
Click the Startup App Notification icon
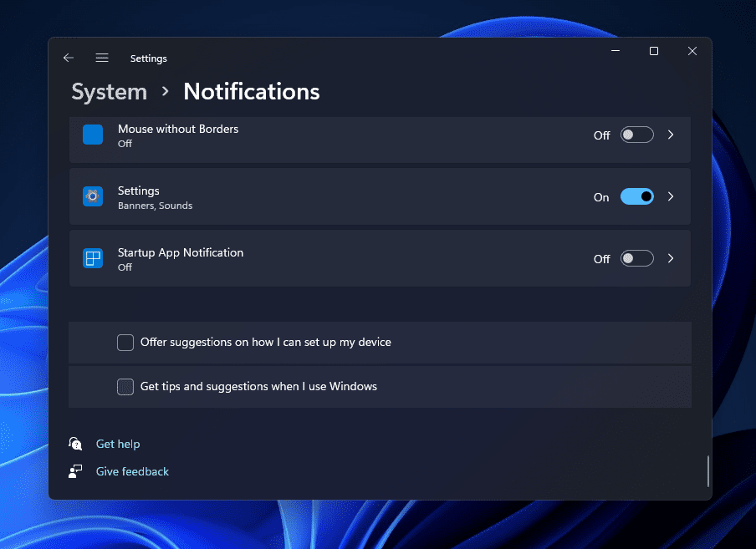click(x=93, y=258)
